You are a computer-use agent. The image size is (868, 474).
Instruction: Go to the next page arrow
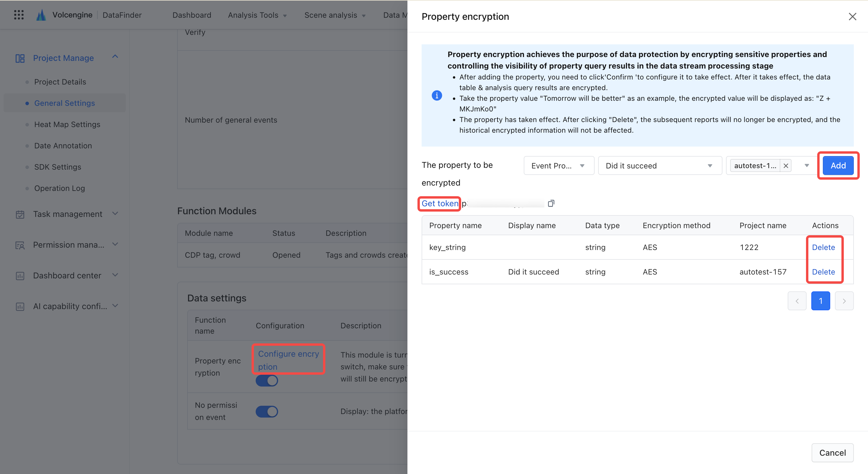(844, 301)
